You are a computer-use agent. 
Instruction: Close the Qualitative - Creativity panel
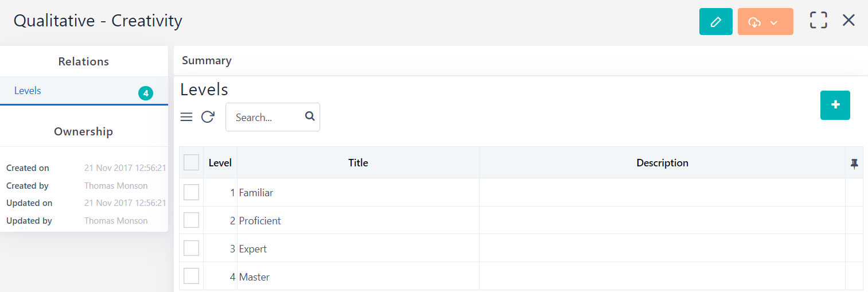tap(848, 21)
